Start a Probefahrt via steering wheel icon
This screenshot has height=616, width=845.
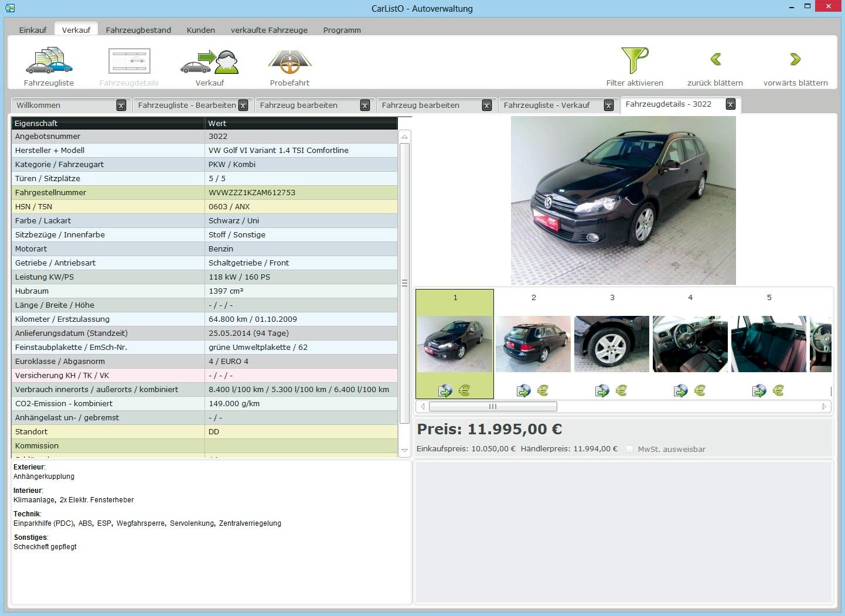click(289, 62)
